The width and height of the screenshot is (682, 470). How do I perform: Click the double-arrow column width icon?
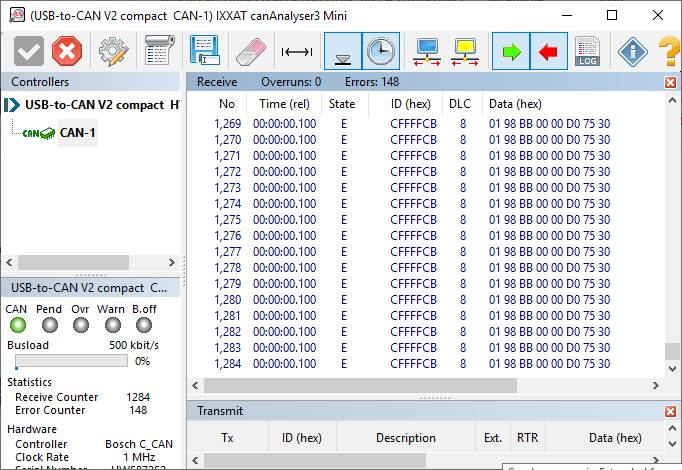click(x=297, y=52)
